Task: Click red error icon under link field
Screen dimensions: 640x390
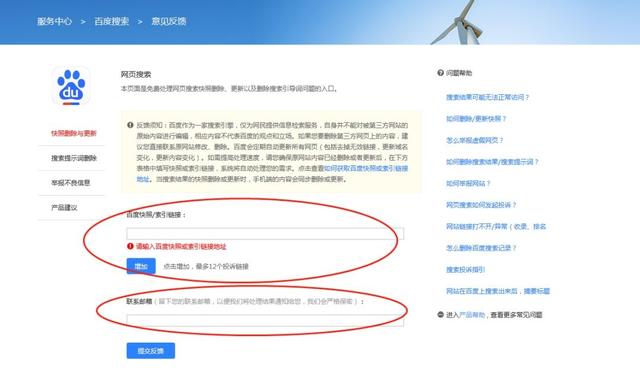Action: pos(130,246)
